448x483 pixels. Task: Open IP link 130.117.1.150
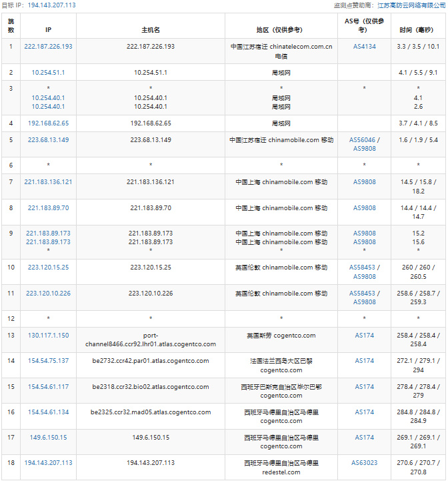(49, 336)
